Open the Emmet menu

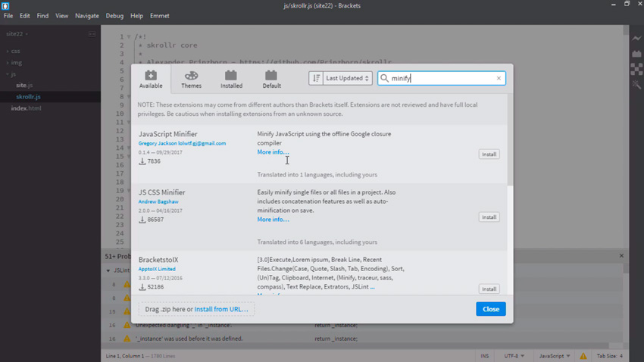pyautogui.click(x=159, y=15)
